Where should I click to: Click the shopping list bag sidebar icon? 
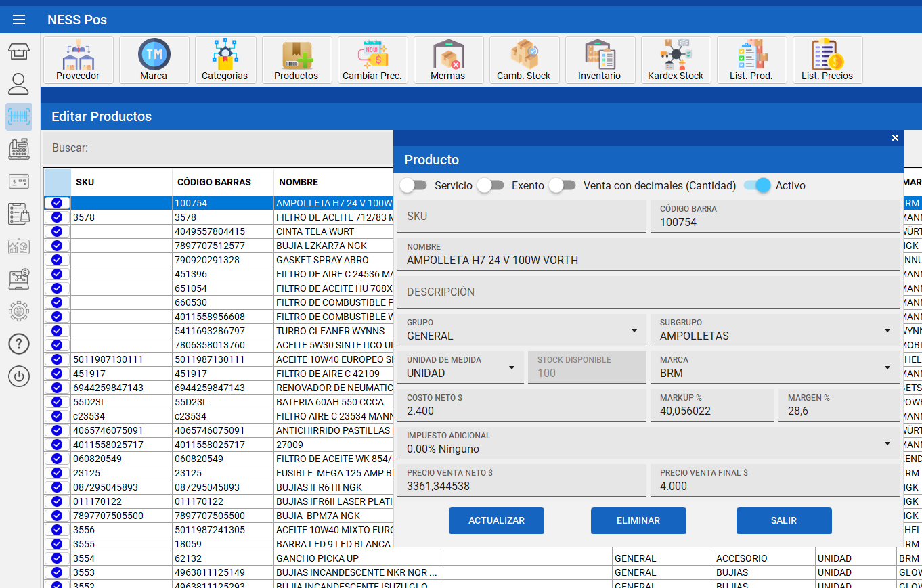(19, 214)
